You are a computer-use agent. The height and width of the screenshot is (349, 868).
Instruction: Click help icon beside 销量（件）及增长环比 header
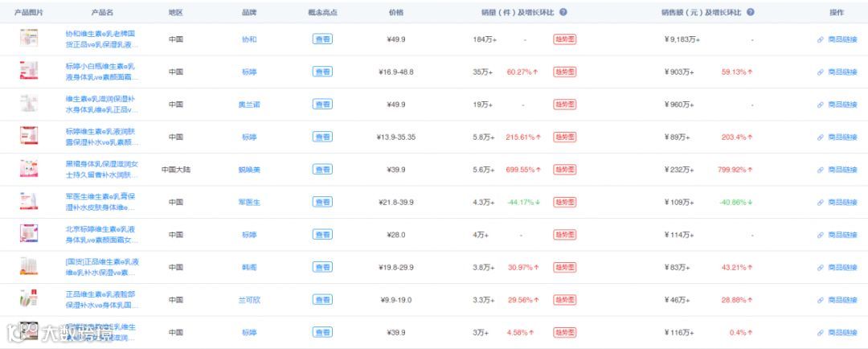(x=563, y=12)
